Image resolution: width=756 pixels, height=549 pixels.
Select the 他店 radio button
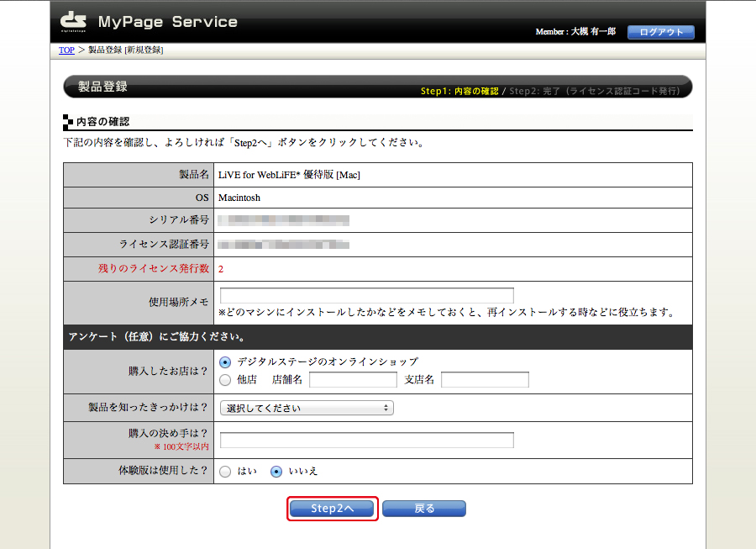point(225,380)
